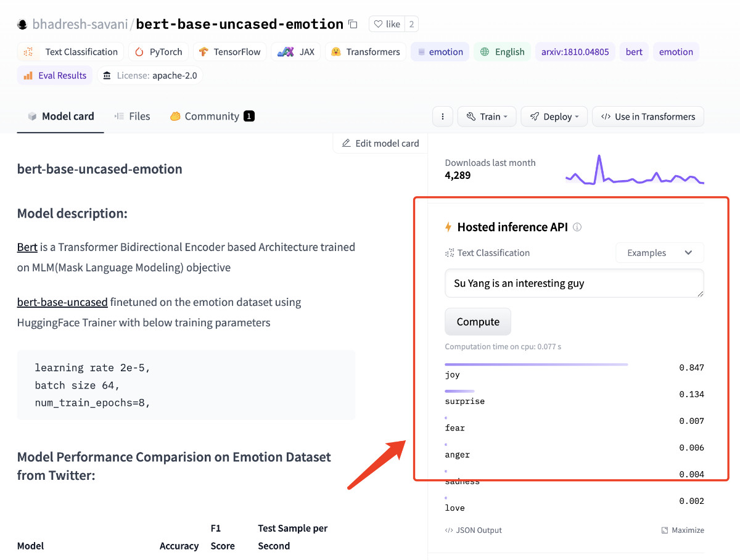Viewport: 740px width, 560px height.
Task: Click the Edit model card button
Action: (380, 143)
